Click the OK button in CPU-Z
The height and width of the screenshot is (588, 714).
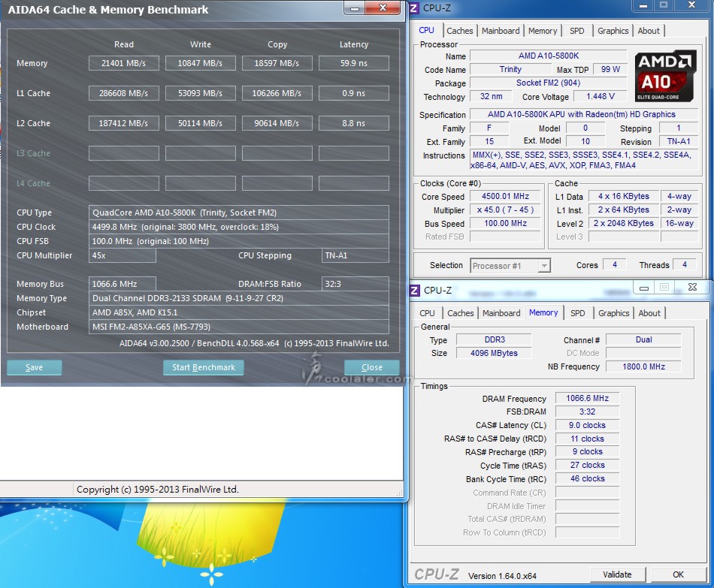[x=678, y=574]
